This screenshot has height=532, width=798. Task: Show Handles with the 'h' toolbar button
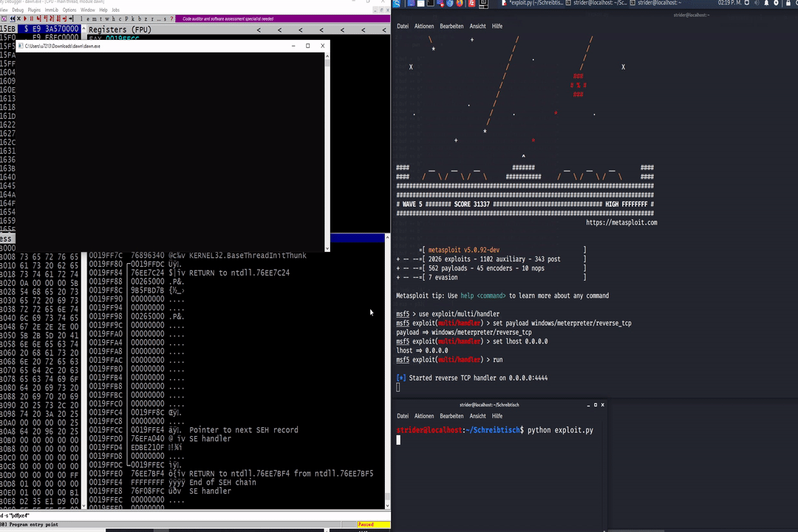pyautogui.click(x=113, y=18)
